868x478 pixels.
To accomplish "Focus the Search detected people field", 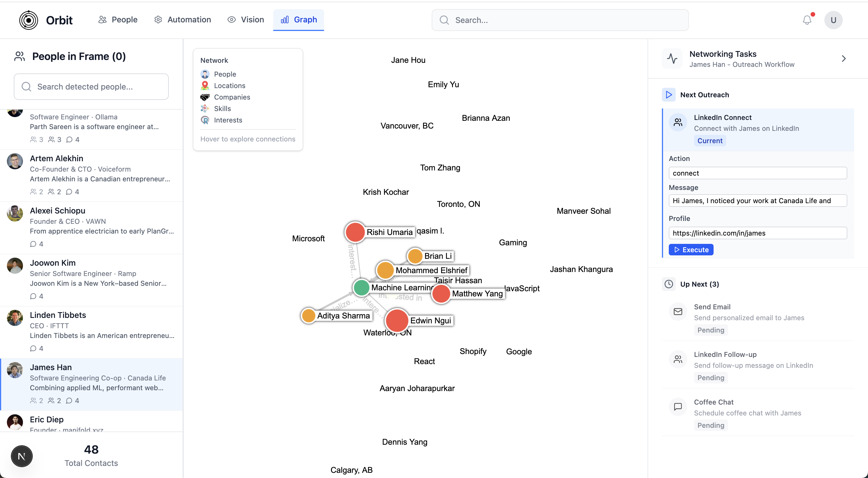I will (91, 87).
